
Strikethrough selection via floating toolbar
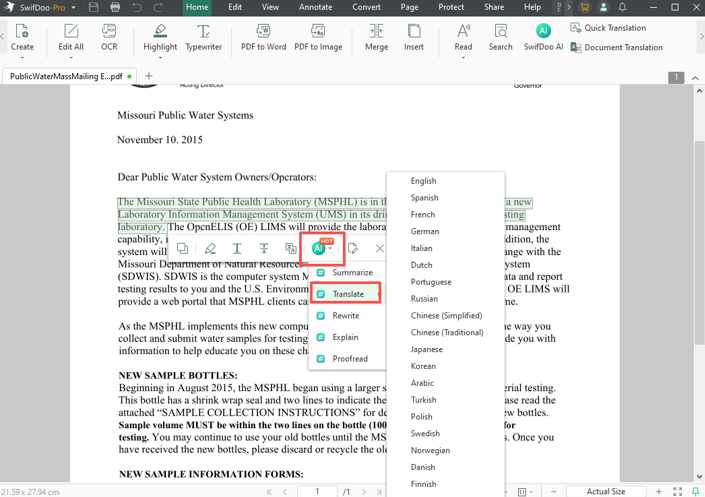(x=264, y=248)
